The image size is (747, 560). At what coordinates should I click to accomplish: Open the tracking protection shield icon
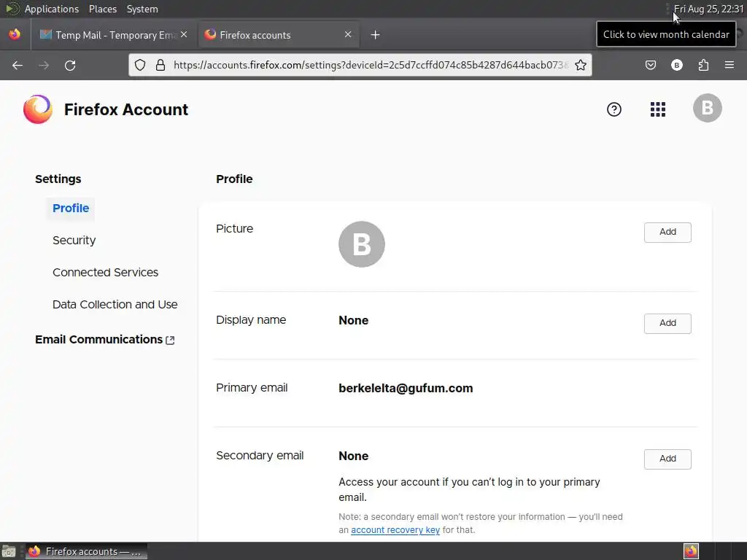click(139, 65)
